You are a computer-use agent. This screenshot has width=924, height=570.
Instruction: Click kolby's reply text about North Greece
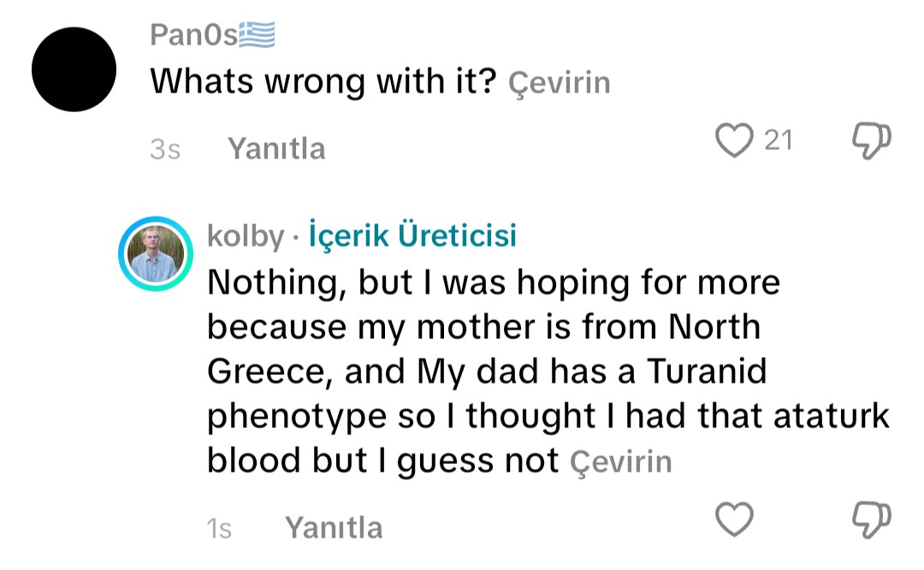click(483, 328)
